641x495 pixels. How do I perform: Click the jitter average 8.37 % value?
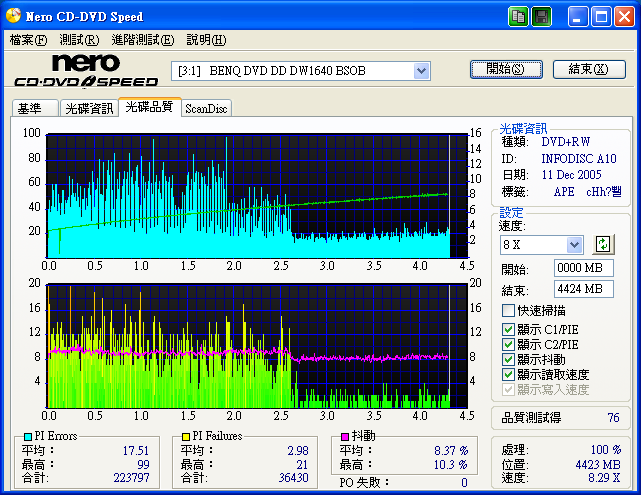[x=451, y=451]
